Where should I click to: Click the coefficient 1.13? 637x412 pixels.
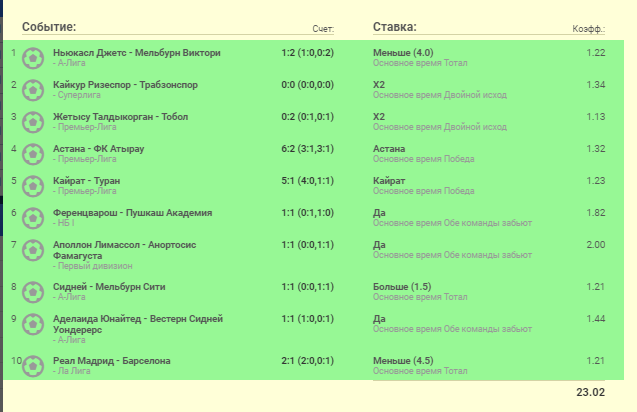(x=596, y=117)
